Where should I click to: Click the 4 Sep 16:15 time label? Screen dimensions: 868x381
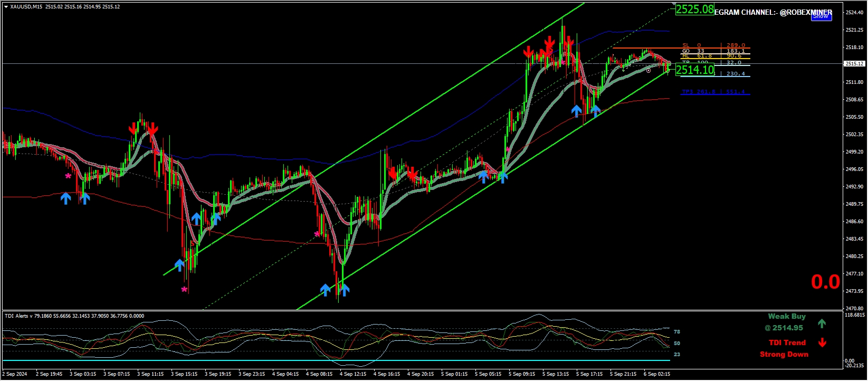(x=387, y=374)
